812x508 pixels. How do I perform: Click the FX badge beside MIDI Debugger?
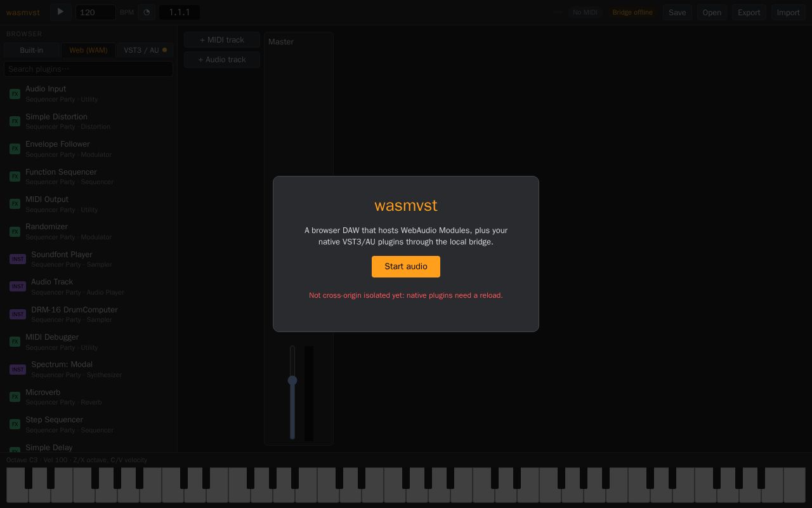click(x=15, y=342)
